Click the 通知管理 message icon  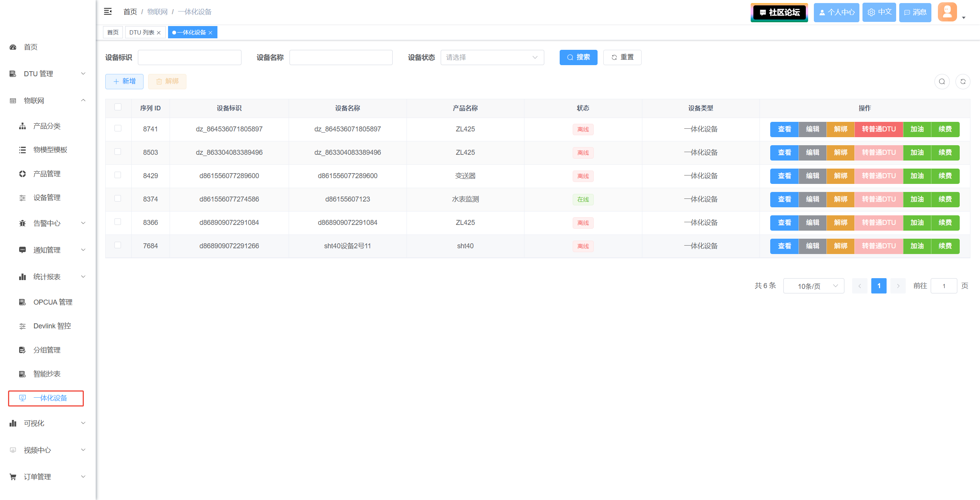pyautogui.click(x=23, y=250)
